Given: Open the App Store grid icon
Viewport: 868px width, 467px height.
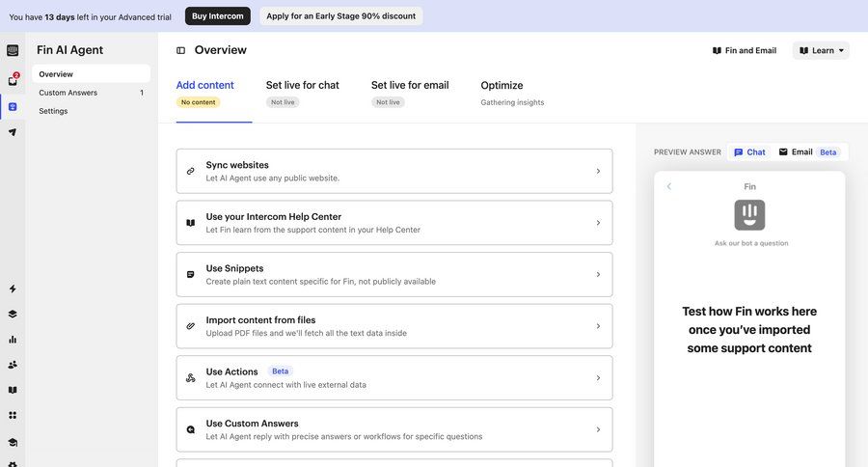Looking at the screenshot, I should [13, 415].
